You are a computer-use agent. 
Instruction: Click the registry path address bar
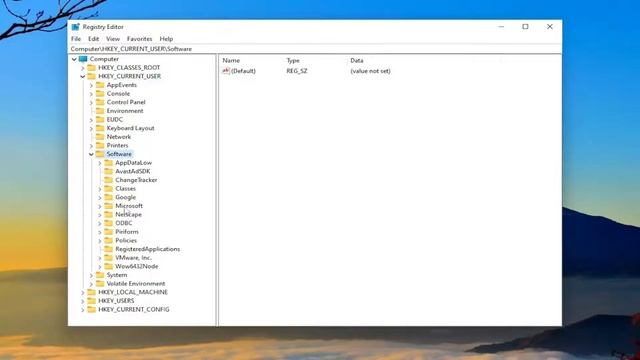pyautogui.click(x=315, y=49)
